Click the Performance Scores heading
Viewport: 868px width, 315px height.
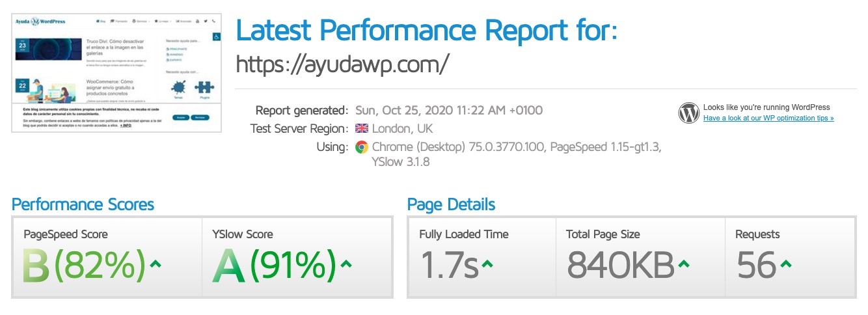(x=83, y=204)
